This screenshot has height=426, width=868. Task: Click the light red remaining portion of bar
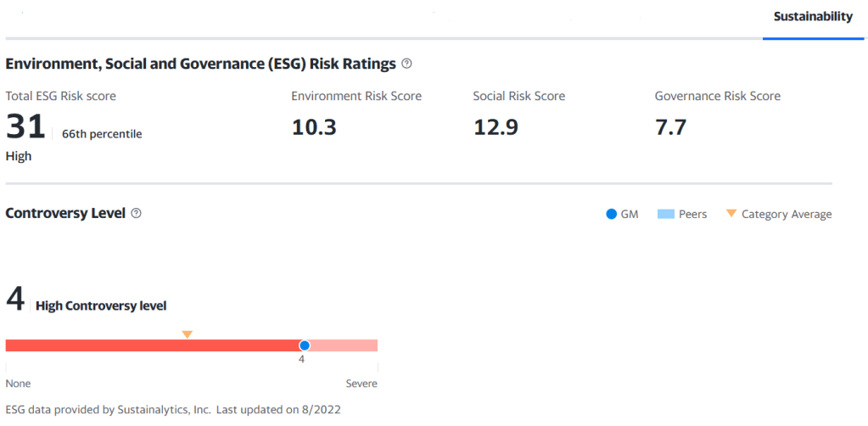(344, 345)
